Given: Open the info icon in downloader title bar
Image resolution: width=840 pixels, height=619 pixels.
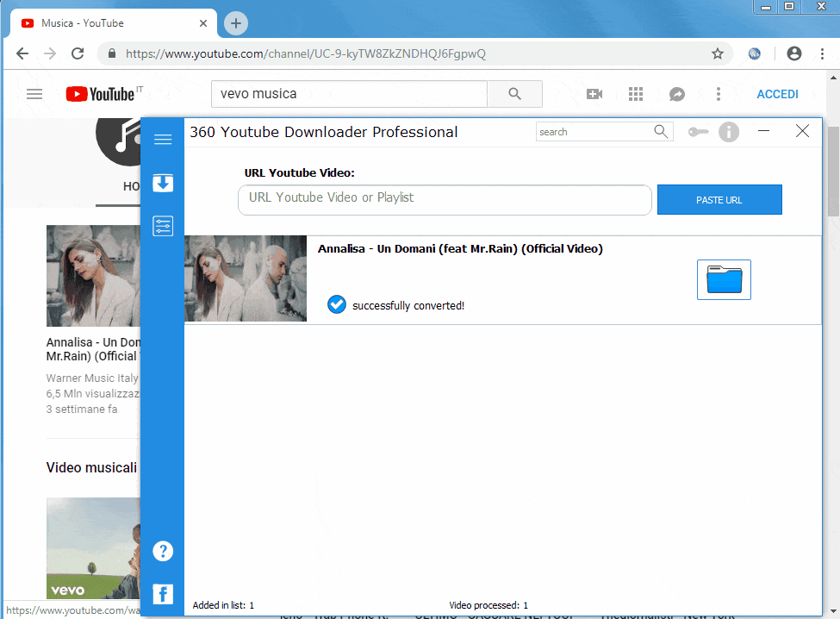Looking at the screenshot, I should point(729,132).
